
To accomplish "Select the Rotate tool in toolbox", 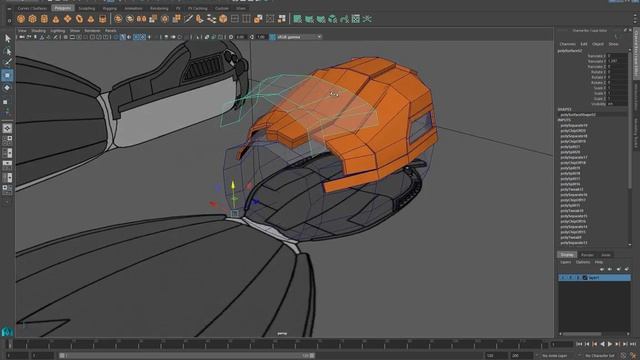I will coord(7,88).
